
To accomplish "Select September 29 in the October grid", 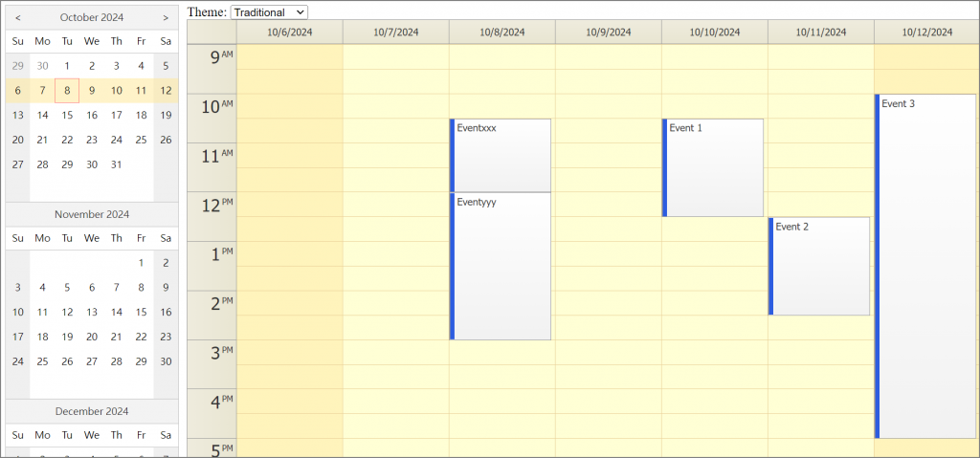I will (17, 66).
